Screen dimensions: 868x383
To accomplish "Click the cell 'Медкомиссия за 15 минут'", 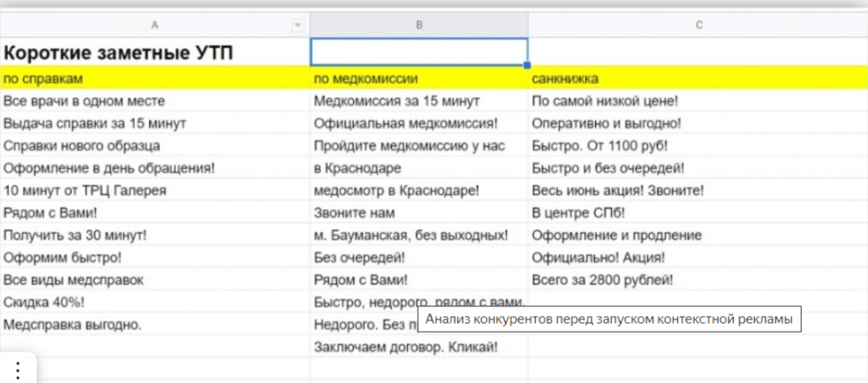I will coord(397,101).
